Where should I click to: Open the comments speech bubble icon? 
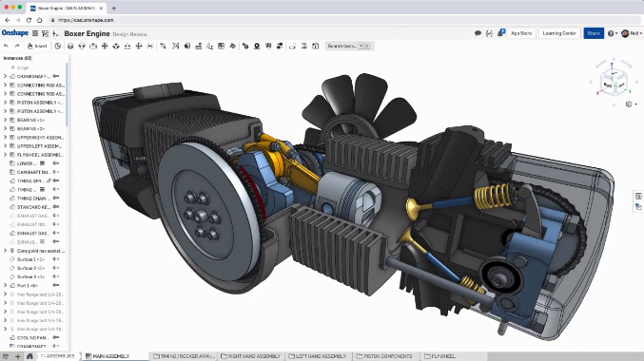click(478, 33)
